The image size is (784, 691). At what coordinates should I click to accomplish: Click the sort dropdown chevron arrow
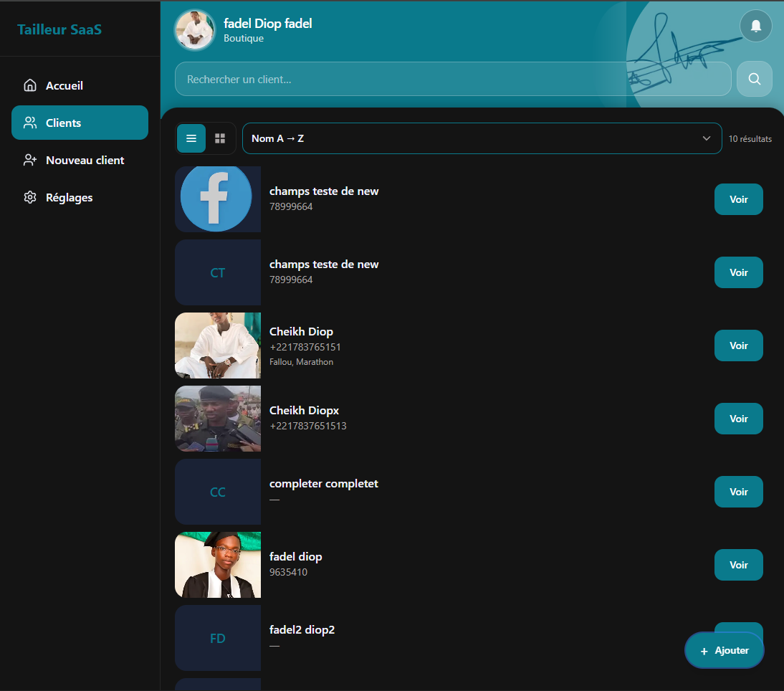(707, 138)
